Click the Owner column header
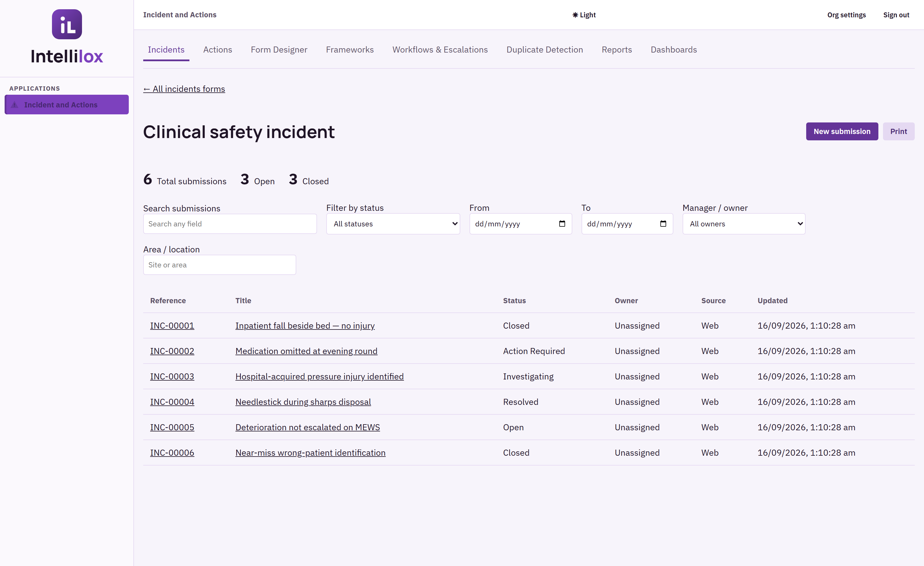 626,300
